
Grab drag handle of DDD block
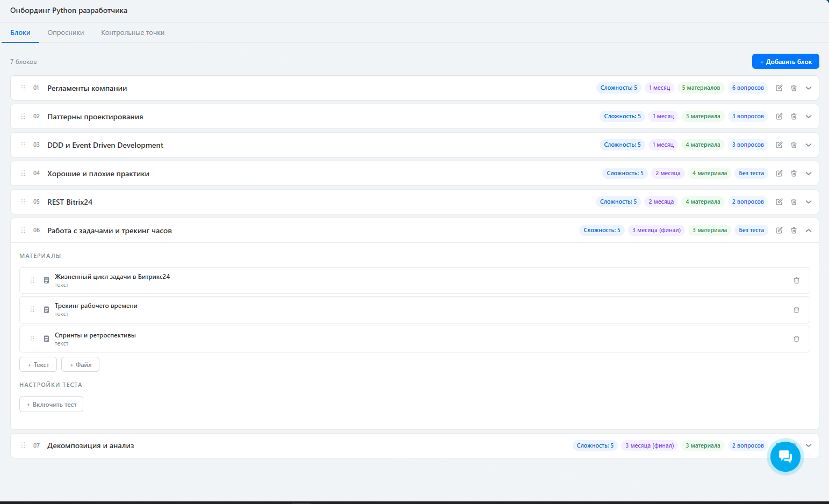click(23, 145)
